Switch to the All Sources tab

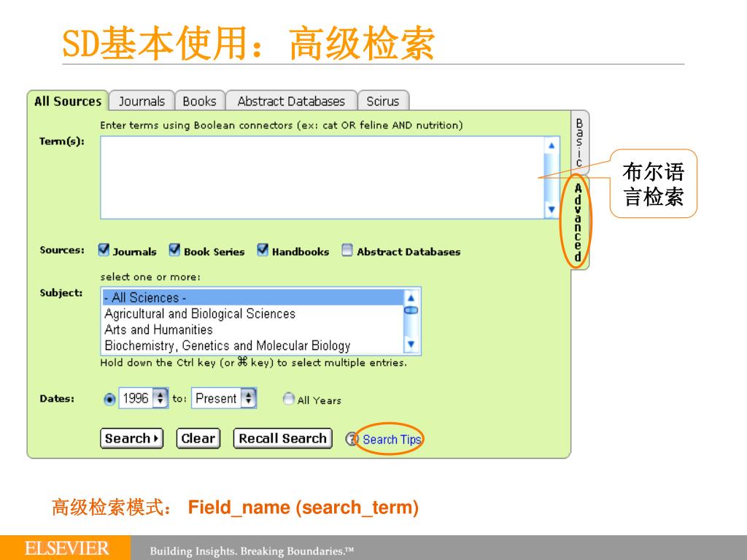[x=68, y=101]
